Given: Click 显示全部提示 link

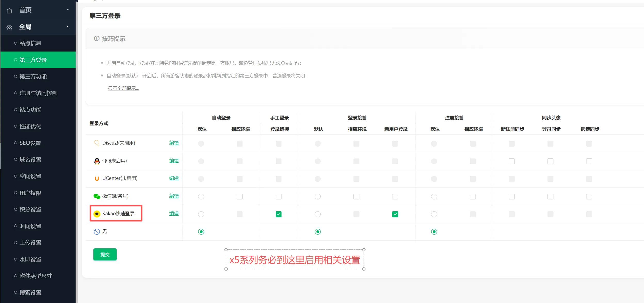Looking at the screenshot, I should pos(123,88).
